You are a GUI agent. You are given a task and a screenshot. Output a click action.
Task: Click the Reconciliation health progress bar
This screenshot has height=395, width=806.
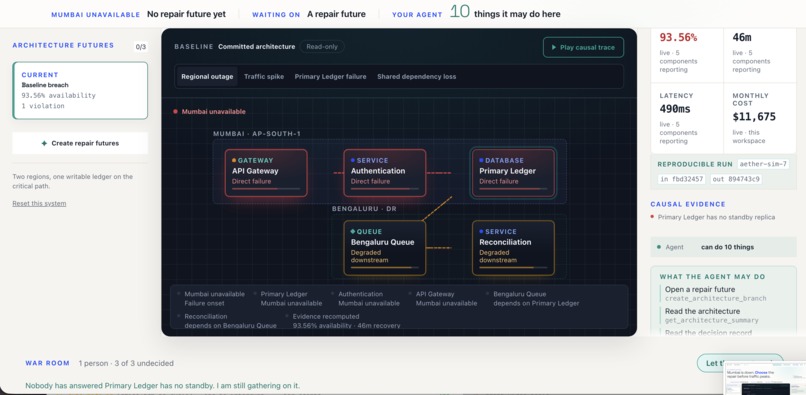click(x=513, y=267)
